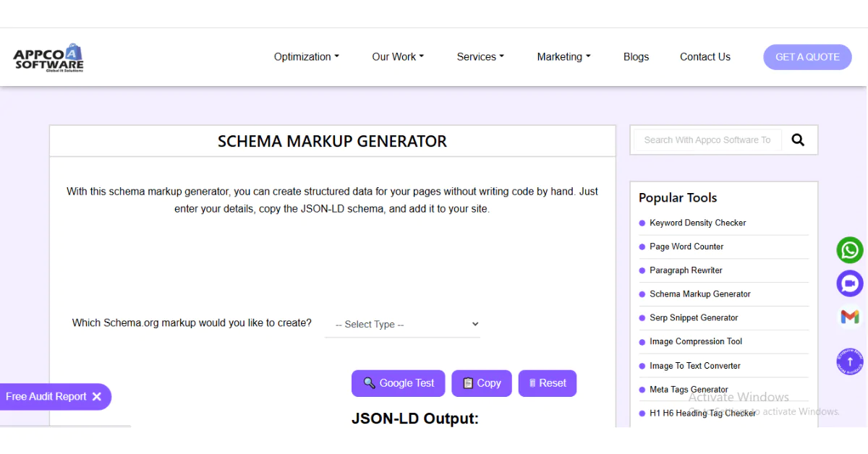Click the GET A QUOTE button
The height and width of the screenshot is (454, 868).
tap(807, 56)
